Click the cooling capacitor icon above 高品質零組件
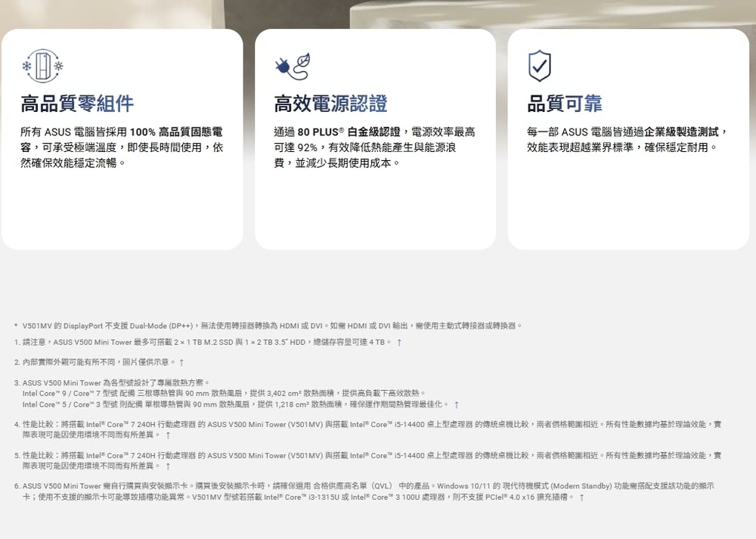This screenshot has width=756, height=539. click(x=42, y=66)
